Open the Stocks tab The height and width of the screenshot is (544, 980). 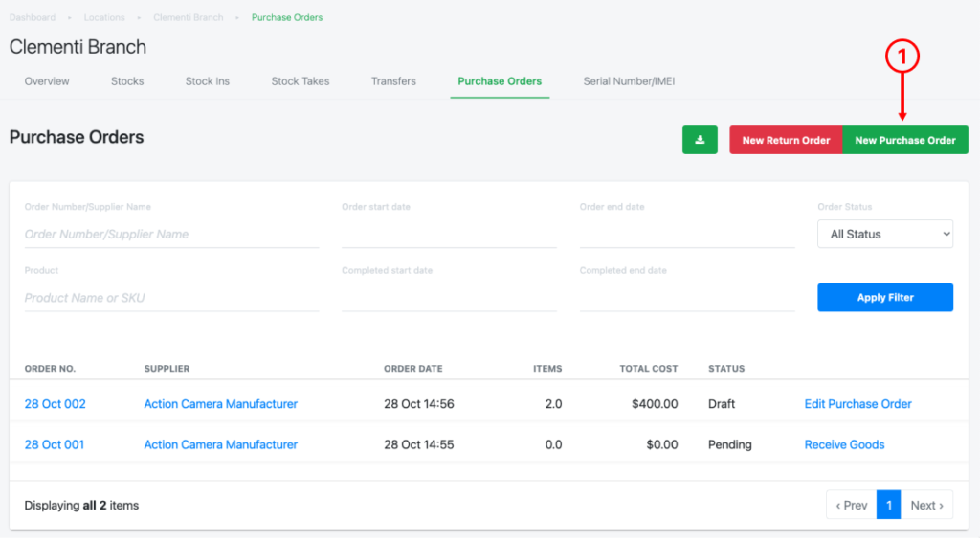(x=127, y=81)
